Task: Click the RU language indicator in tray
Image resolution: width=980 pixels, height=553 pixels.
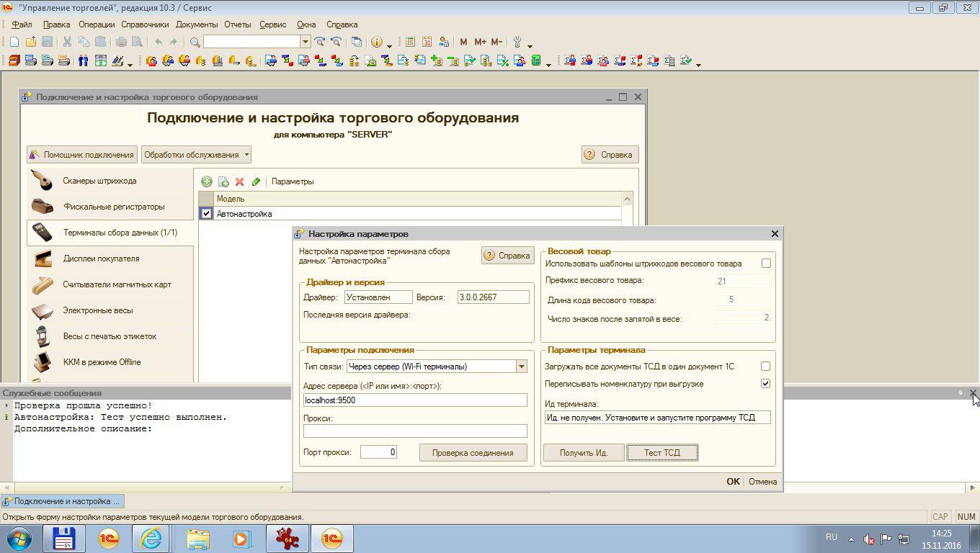Action: (832, 537)
